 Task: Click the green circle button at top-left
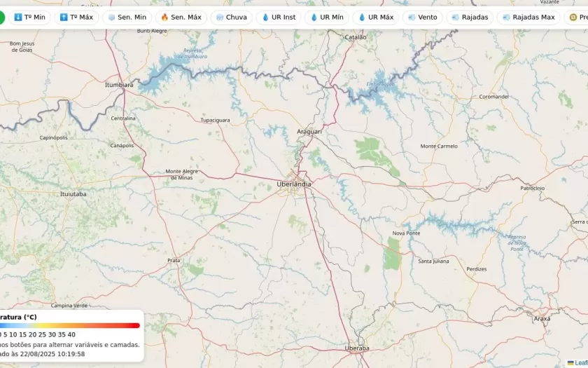coord(2,18)
